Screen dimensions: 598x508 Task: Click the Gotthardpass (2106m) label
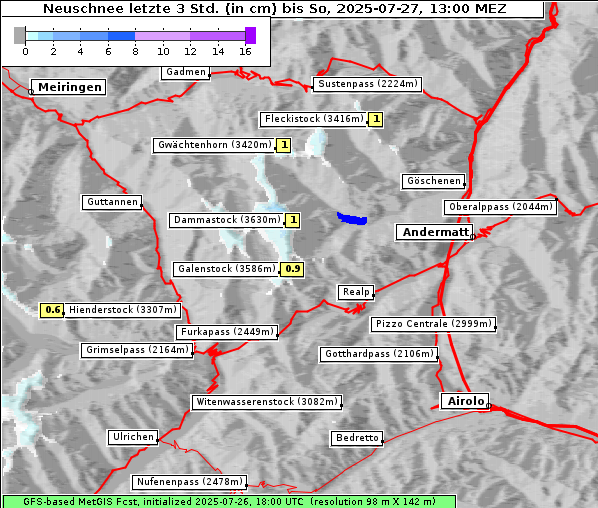pyautogui.click(x=379, y=354)
